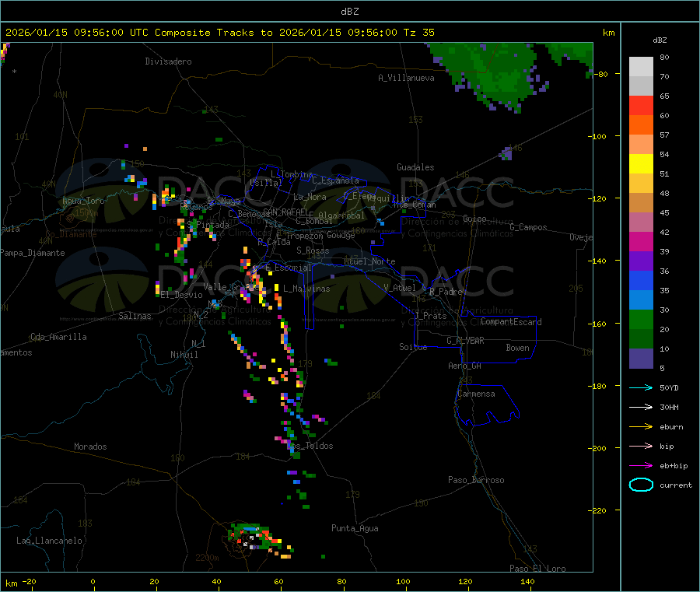This screenshot has width=700, height=592.
Task: Click the Aero_GA map label
Action: pos(465,366)
